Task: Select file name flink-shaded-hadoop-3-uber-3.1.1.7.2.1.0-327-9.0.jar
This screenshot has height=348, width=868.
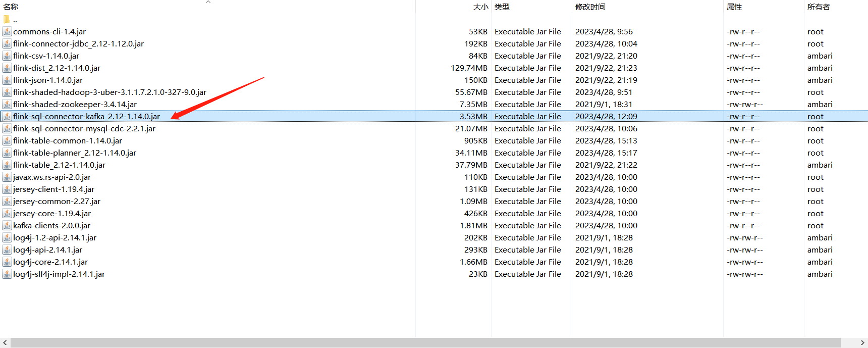Action: (110, 92)
